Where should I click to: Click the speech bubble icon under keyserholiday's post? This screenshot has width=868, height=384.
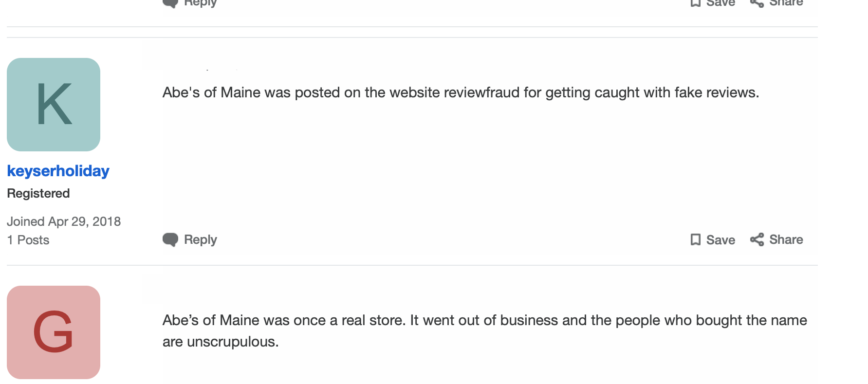tap(170, 240)
